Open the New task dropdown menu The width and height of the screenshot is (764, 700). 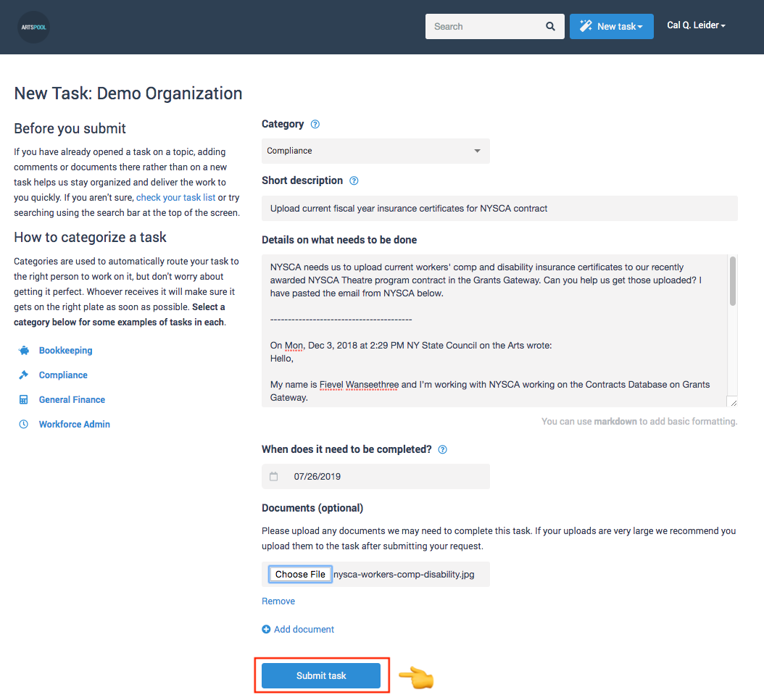pyautogui.click(x=612, y=26)
